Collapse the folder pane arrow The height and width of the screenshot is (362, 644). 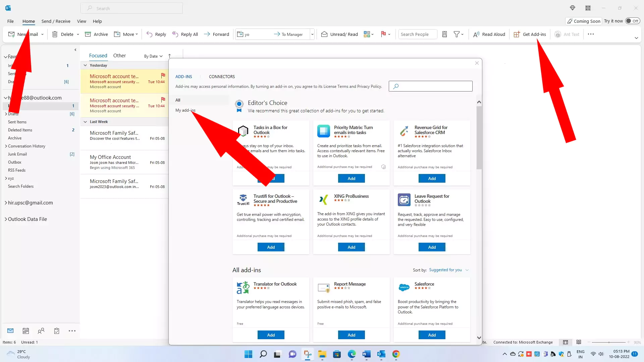(75, 50)
